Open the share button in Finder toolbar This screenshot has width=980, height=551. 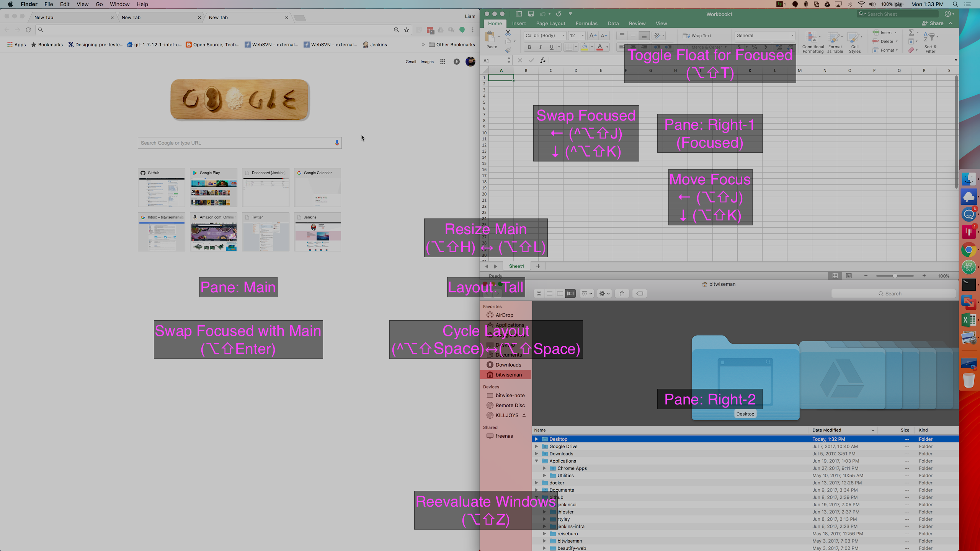tap(622, 293)
